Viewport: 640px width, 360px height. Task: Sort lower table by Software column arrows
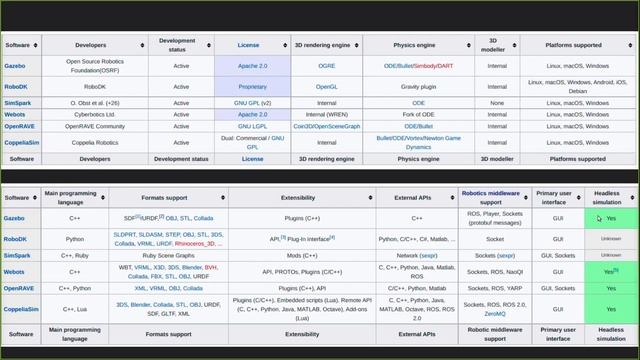[35, 198]
